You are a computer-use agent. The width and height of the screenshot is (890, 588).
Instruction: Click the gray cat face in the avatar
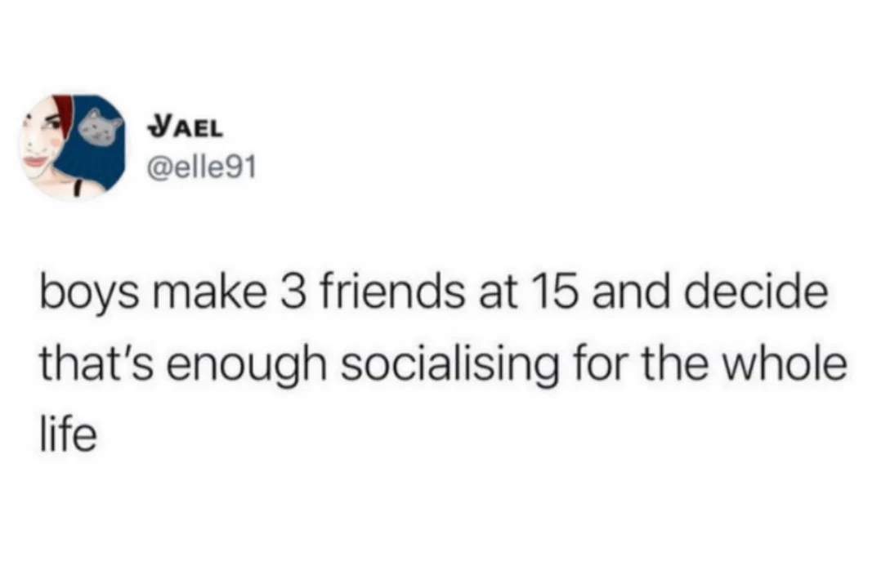pos(100,127)
